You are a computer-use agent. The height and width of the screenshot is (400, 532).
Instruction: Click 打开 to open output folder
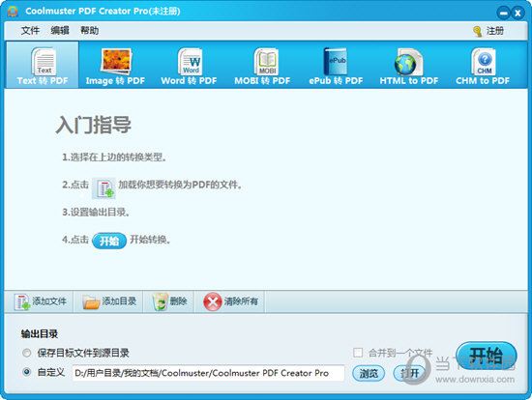(409, 373)
